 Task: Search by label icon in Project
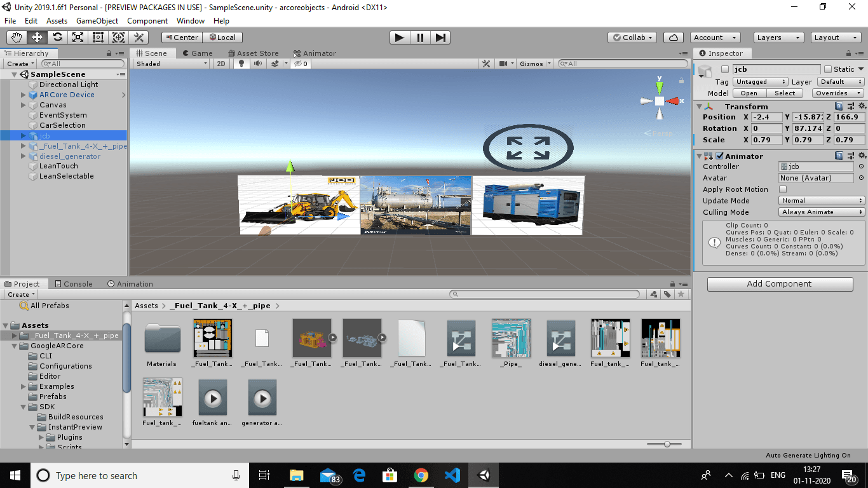(x=667, y=294)
